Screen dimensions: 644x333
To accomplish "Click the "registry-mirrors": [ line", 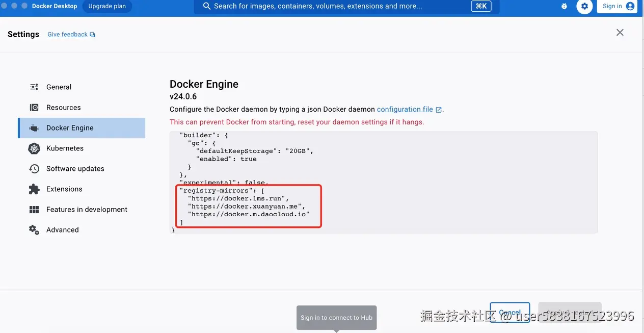I will pyautogui.click(x=222, y=191).
